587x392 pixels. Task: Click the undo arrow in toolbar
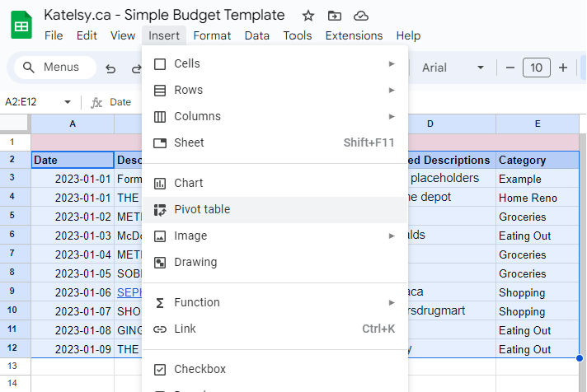(111, 68)
